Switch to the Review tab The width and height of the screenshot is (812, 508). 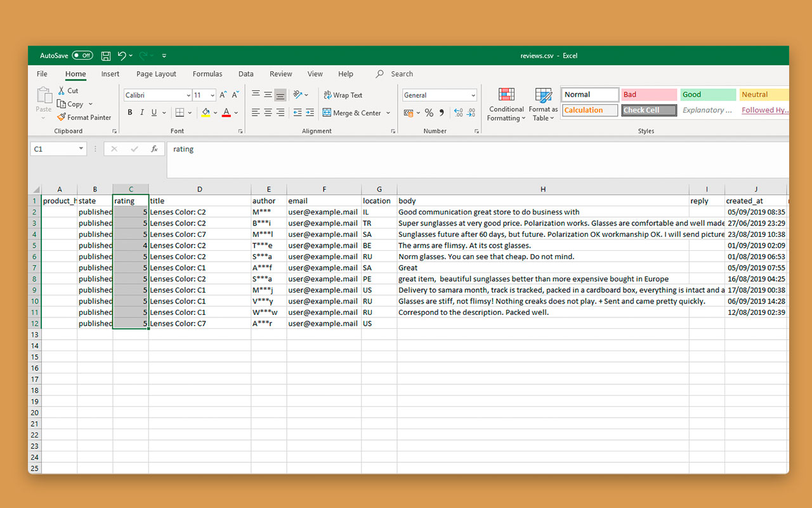pyautogui.click(x=281, y=74)
